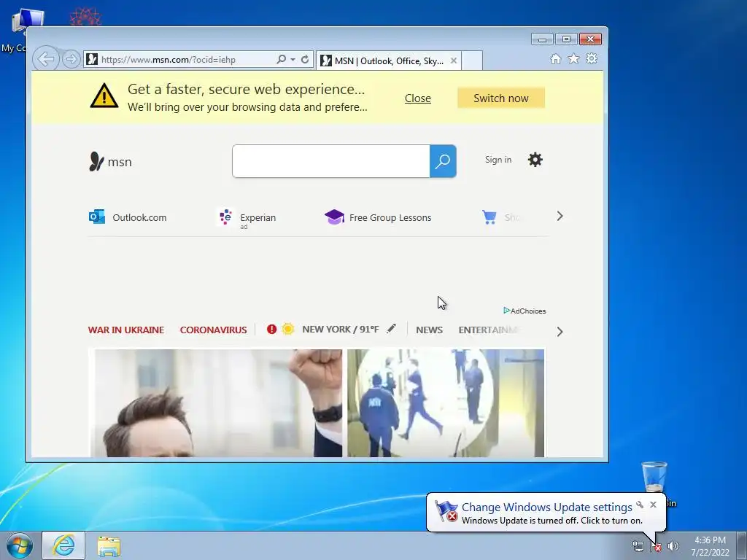Click the red weather alert icon
The width and height of the screenshot is (747, 560).
[x=271, y=329]
